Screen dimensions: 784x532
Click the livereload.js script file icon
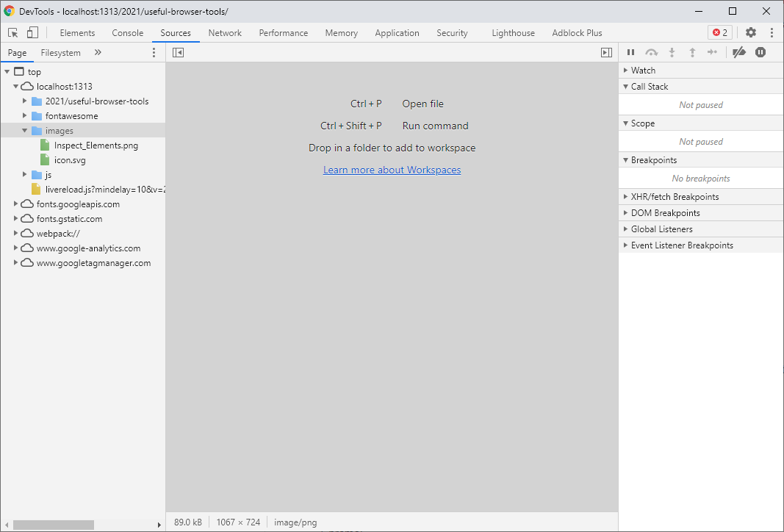pos(36,190)
